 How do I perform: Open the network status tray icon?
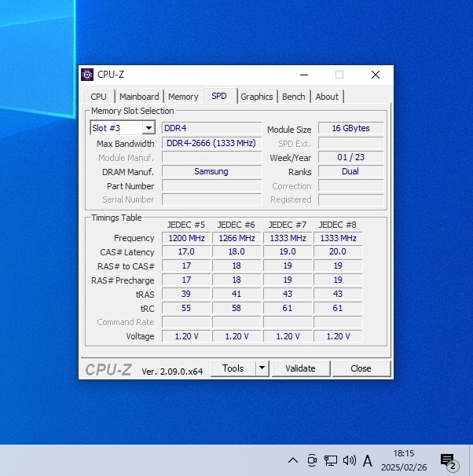coord(331,460)
